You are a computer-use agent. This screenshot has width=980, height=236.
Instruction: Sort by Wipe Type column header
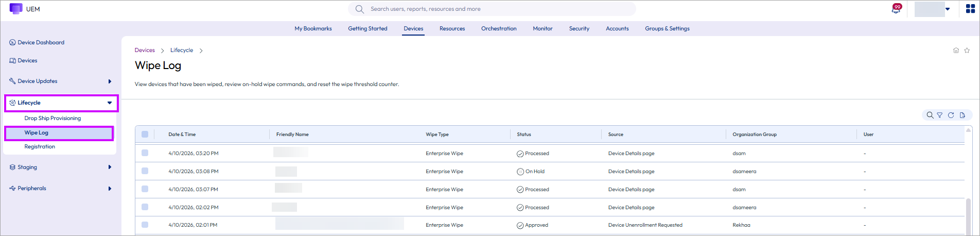coord(437,134)
